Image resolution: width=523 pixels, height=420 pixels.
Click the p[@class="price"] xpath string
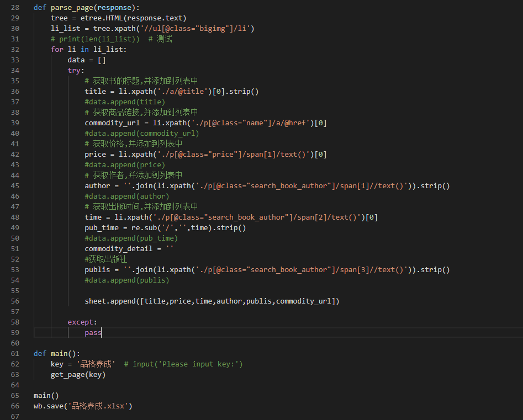coord(234,155)
